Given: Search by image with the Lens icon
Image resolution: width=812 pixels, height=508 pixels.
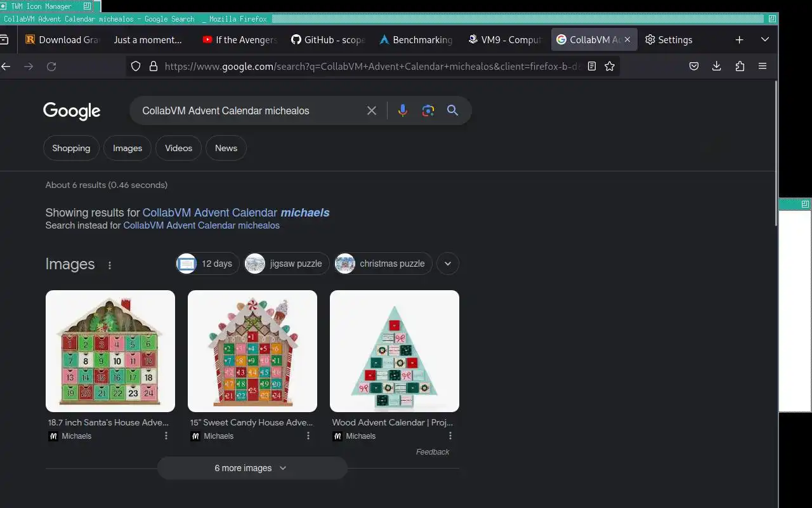Looking at the screenshot, I should coord(428,110).
